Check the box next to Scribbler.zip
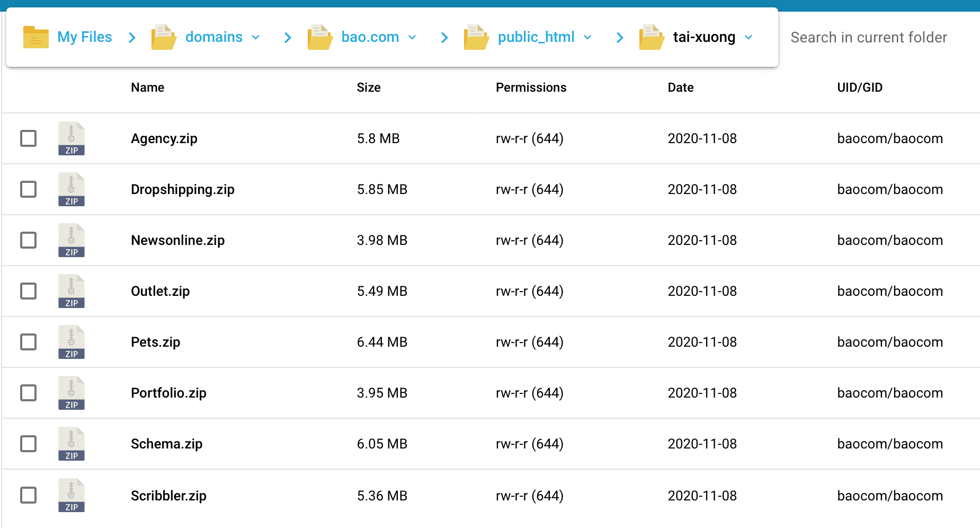This screenshot has width=980, height=528. point(28,495)
